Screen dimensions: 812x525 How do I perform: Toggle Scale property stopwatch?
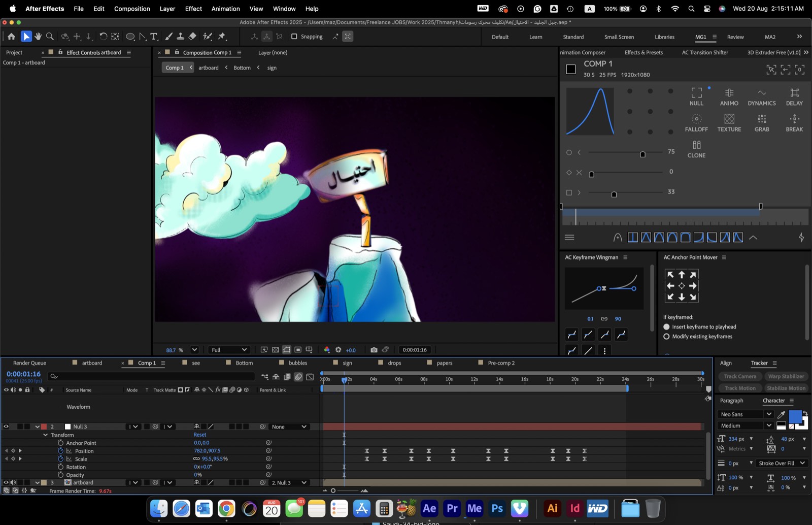[61, 459]
